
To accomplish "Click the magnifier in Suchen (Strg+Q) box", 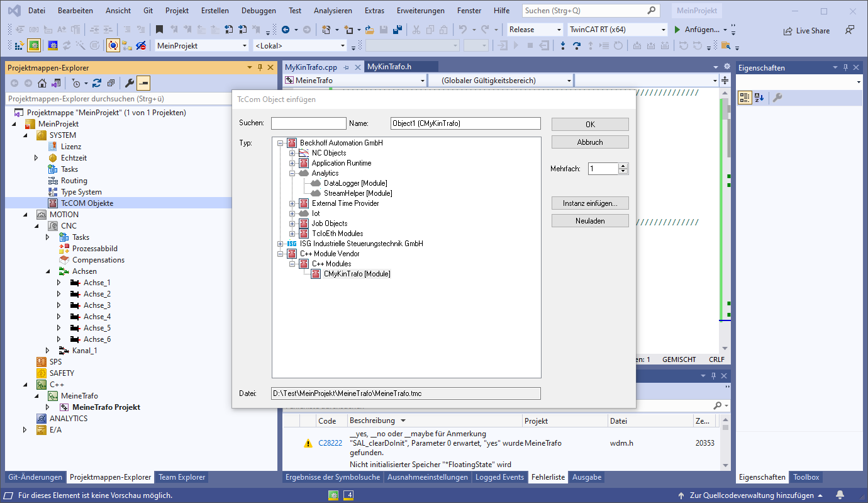I will pyautogui.click(x=652, y=11).
